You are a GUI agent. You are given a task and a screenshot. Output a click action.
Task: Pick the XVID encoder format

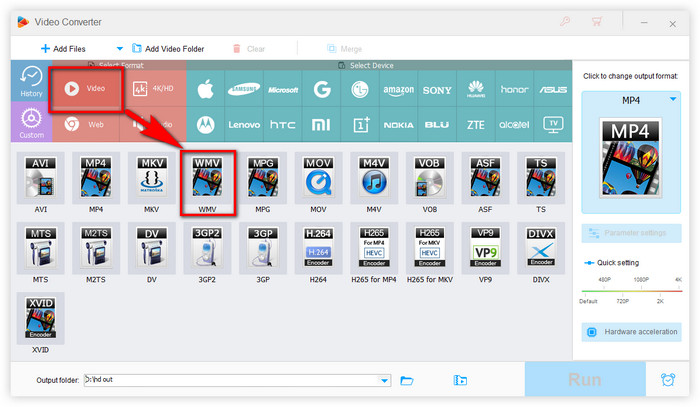tap(40, 318)
